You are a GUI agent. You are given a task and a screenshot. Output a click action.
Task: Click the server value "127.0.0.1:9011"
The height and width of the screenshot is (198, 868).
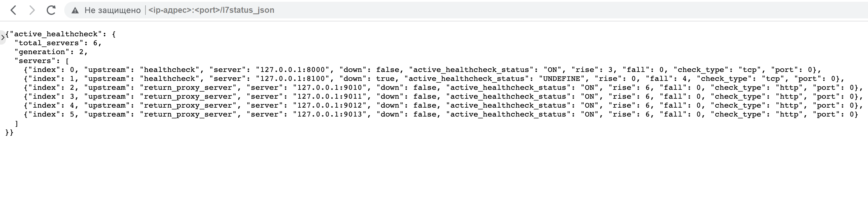[330, 97]
